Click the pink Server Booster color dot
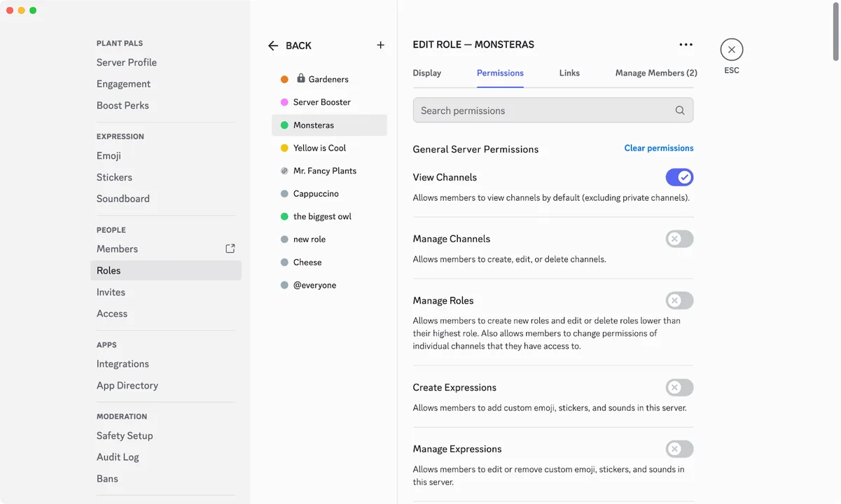The height and width of the screenshot is (504, 841). tap(284, 102)
